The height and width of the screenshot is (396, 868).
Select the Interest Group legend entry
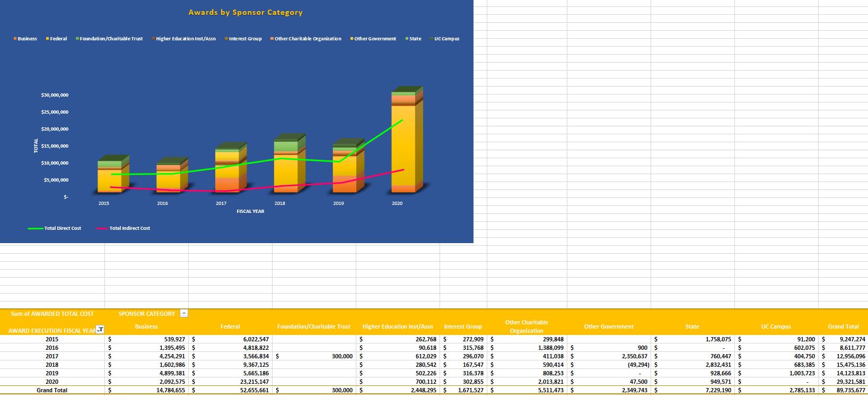245,39
